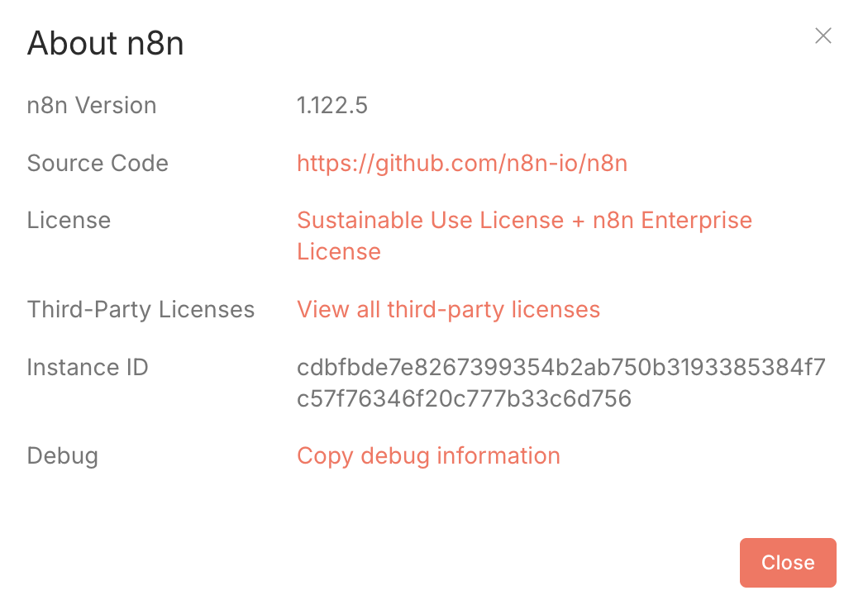Click the "About n8n" dialog title

(x=105, y=44)
